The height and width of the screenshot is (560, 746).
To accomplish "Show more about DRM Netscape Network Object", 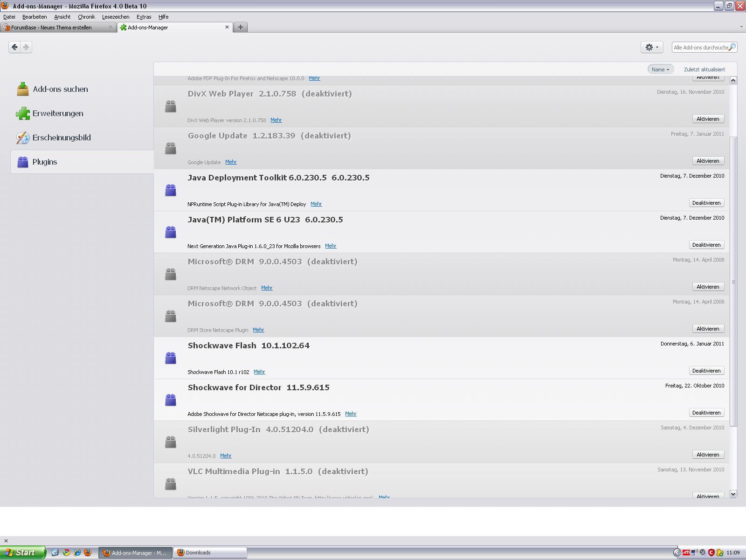I will tap(267, 288).
